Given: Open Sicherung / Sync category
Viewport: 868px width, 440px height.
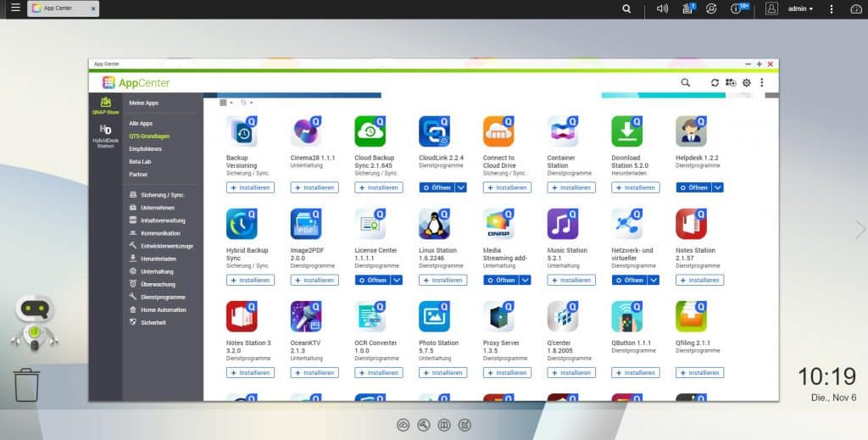Looking at the screenshot, I should point(157,195).
